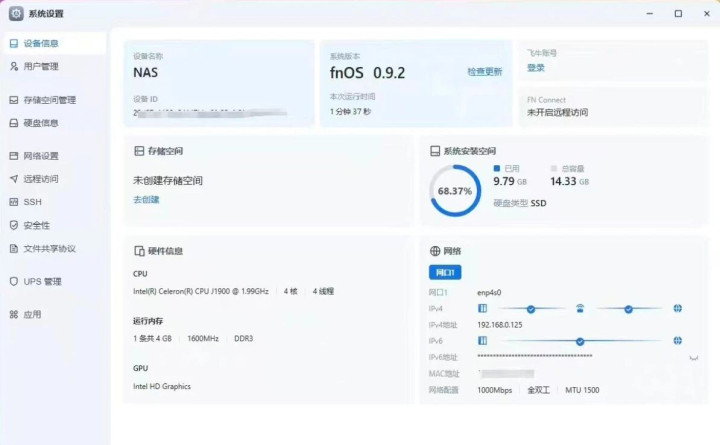Select the 网口1 network tab
The width and height of the screenshot is (720, 445).
445,272
